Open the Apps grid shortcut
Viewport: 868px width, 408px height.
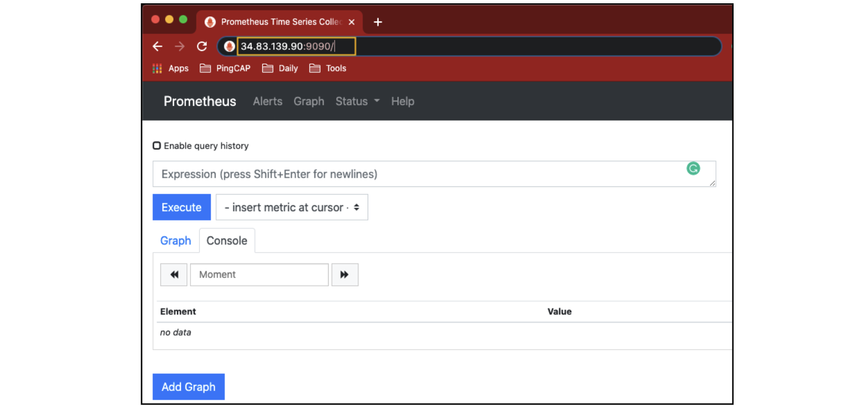(x=170, y=69)
